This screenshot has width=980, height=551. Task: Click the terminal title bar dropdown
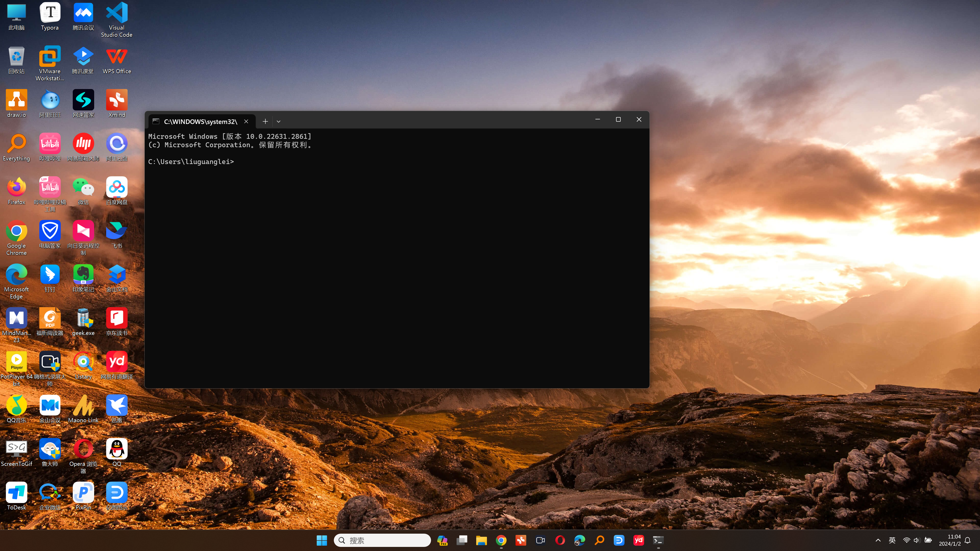pos(279,121)
